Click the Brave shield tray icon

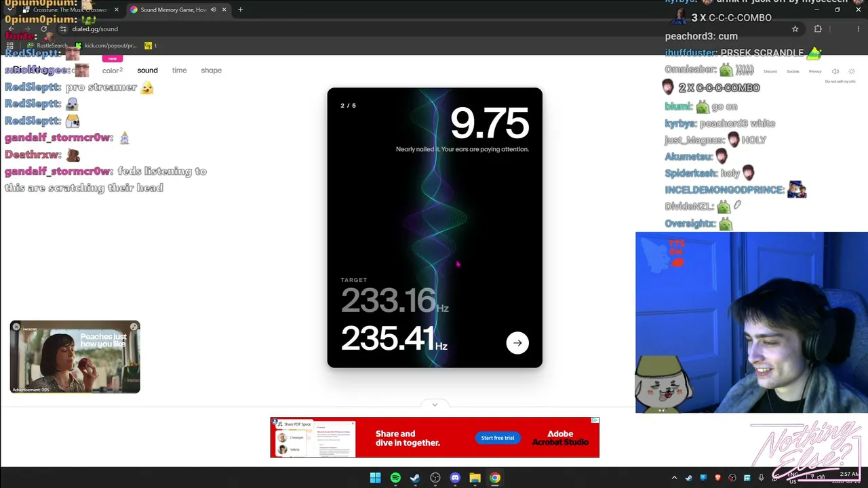[717, 478]
